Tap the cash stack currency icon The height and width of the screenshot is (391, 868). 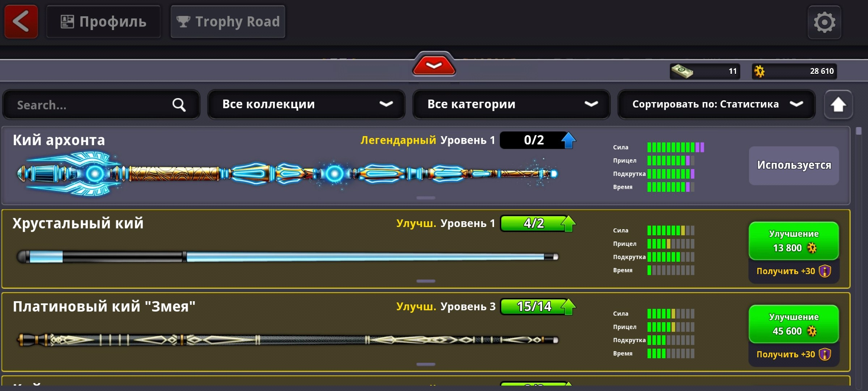pyautogui.click(x=682, y=71)
